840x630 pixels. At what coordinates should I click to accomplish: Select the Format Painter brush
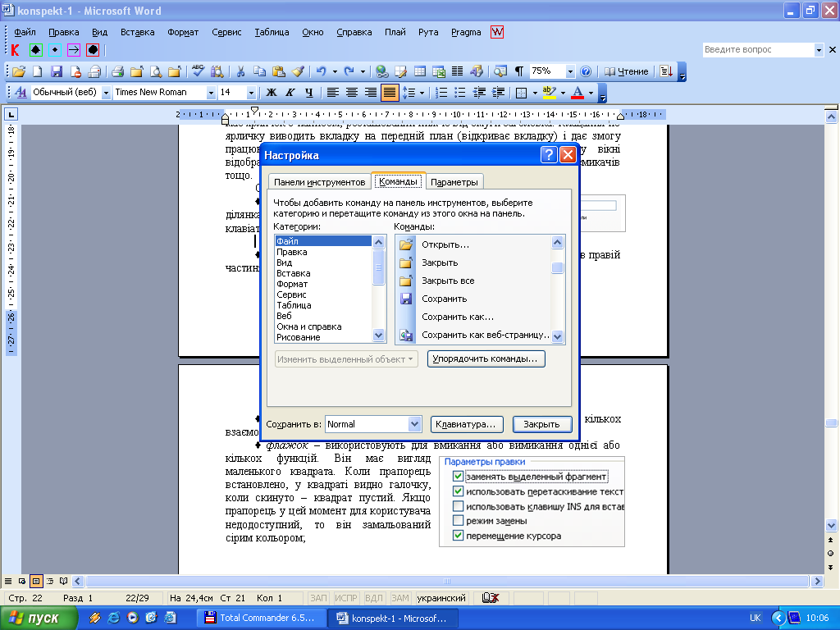click(x=298, y=71)
